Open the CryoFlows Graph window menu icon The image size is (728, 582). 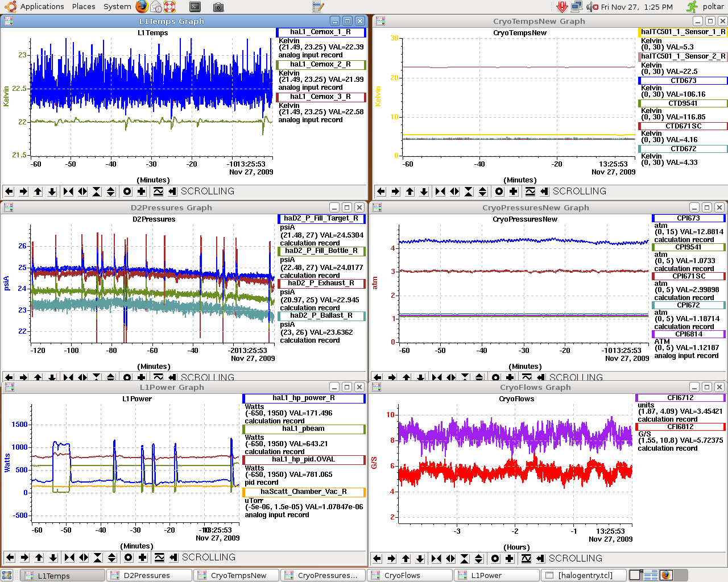tap(377, 387)
